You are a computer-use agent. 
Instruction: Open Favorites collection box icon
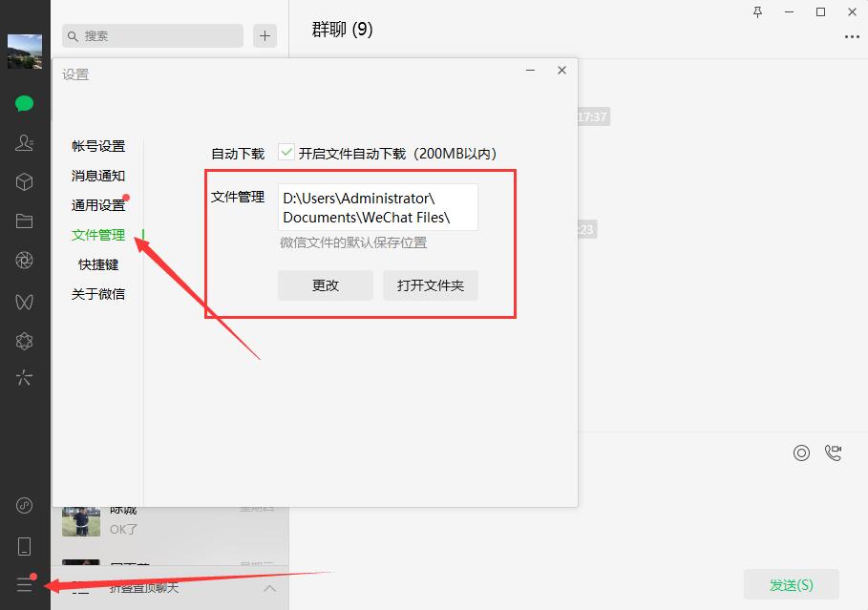coord(24,181)
